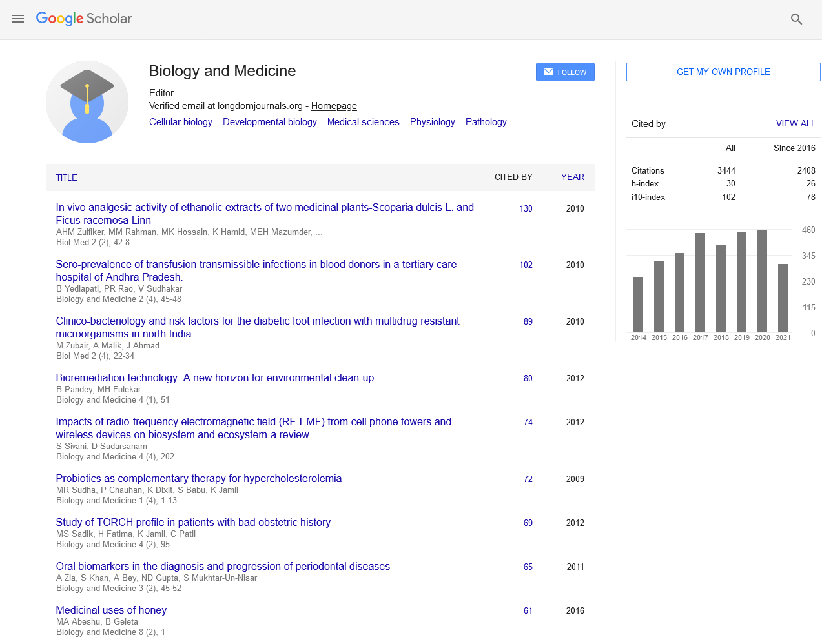Open citation count 130 for first article

coord(526,208)
